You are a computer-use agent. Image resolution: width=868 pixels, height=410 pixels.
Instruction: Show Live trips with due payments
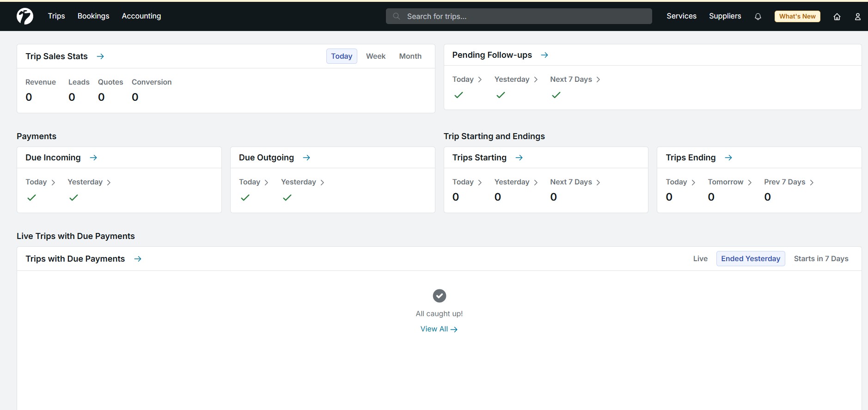click(700, 259)
